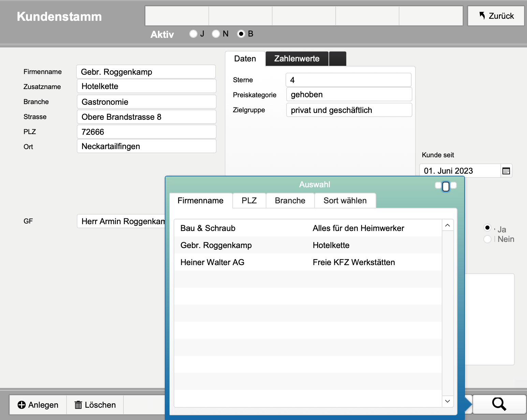
Task: Click the magnifying glass search button
Action: [499, 404]
